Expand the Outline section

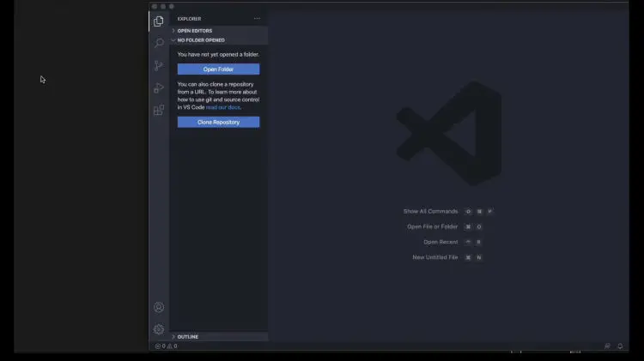pos(219,337)
